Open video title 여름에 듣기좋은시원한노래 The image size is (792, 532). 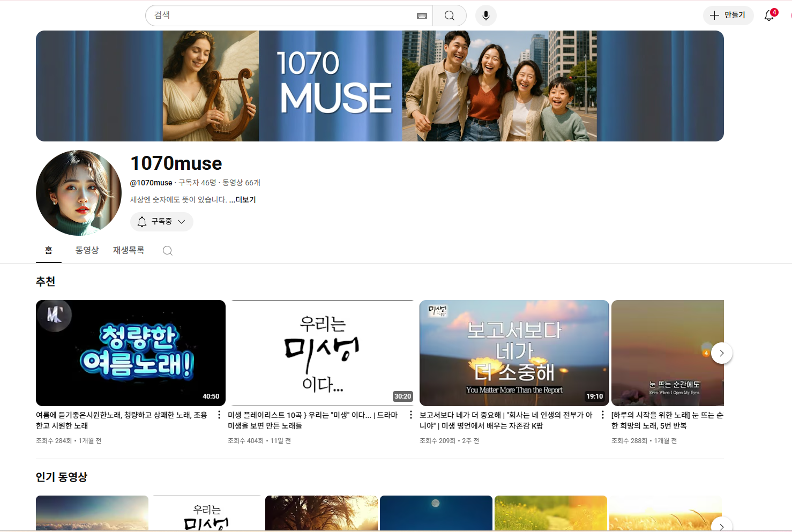(x=122, y=421)
